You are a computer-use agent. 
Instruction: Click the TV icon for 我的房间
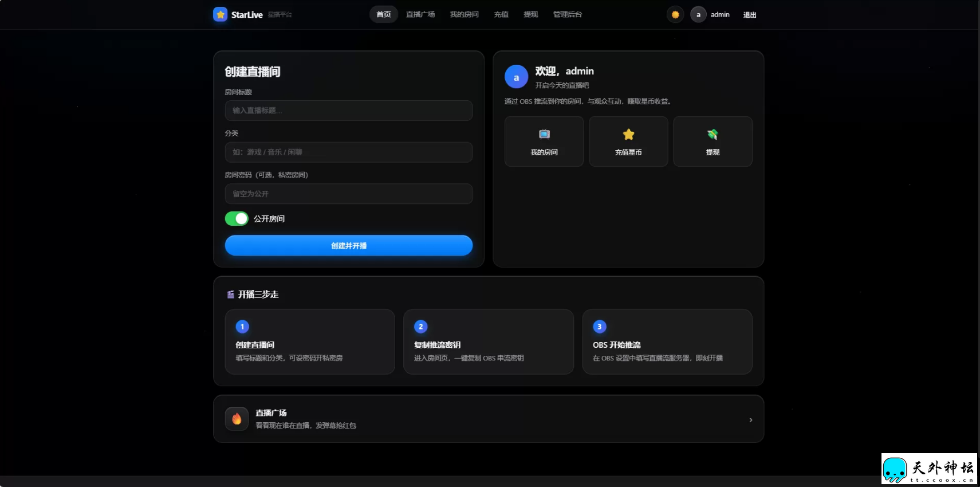click(544, 134)
